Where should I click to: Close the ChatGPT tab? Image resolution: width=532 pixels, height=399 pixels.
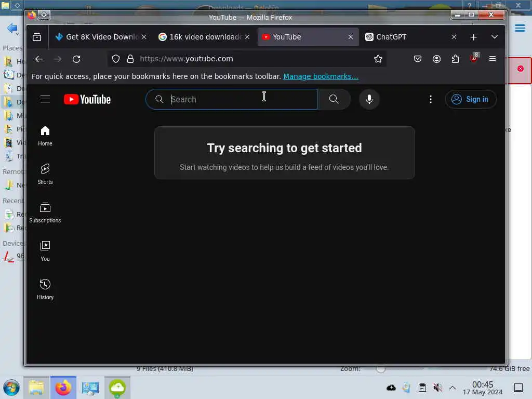[454, 37]
